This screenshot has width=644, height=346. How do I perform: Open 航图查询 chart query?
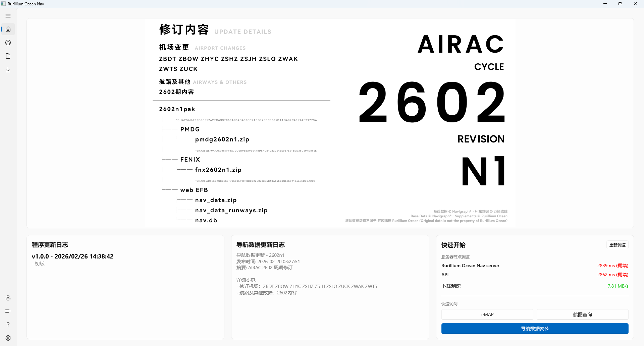582,314
